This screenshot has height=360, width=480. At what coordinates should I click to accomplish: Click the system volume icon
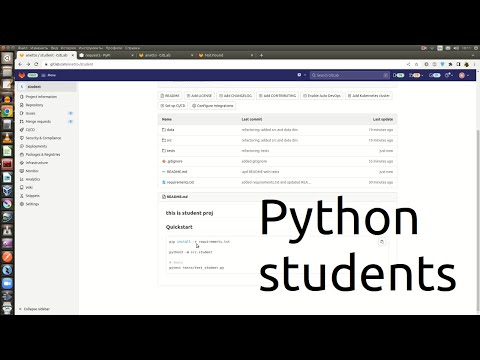coord(456,48)
